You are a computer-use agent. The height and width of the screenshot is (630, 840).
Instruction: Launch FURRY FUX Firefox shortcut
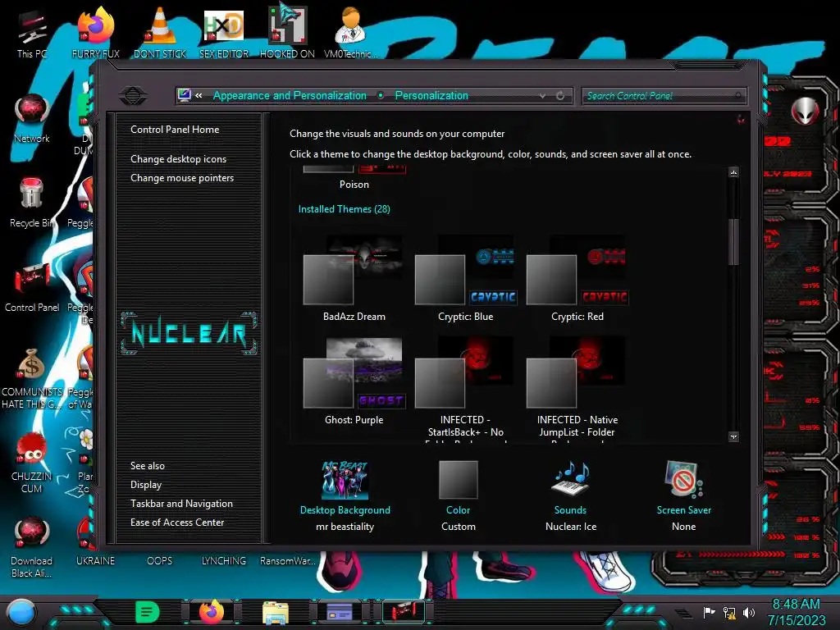[95, 33]
